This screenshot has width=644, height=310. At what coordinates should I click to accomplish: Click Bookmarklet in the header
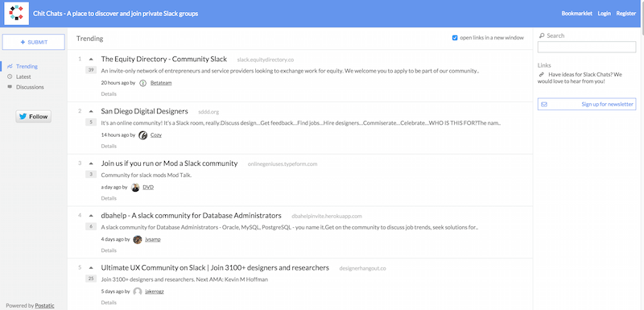(576, 14)
